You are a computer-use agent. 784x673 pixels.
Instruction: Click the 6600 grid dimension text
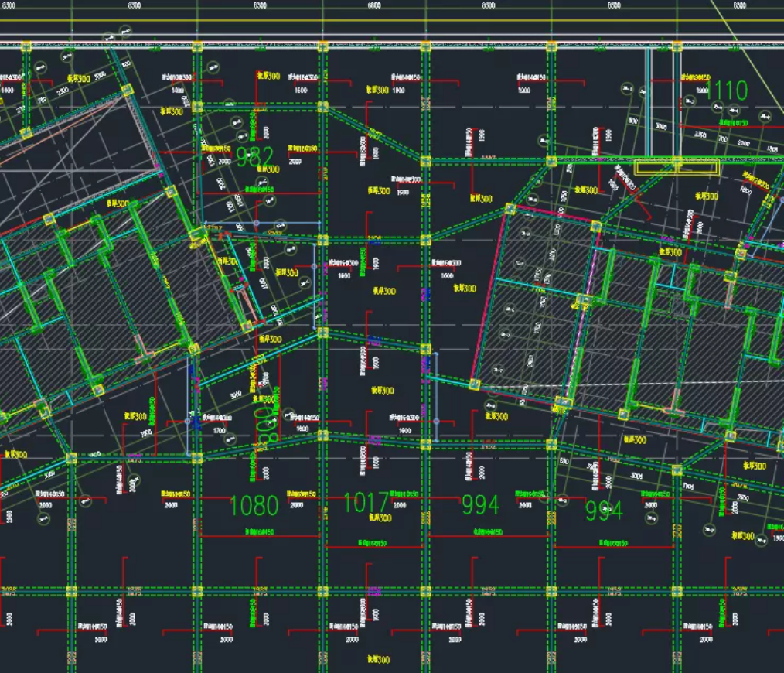point(374,5)
